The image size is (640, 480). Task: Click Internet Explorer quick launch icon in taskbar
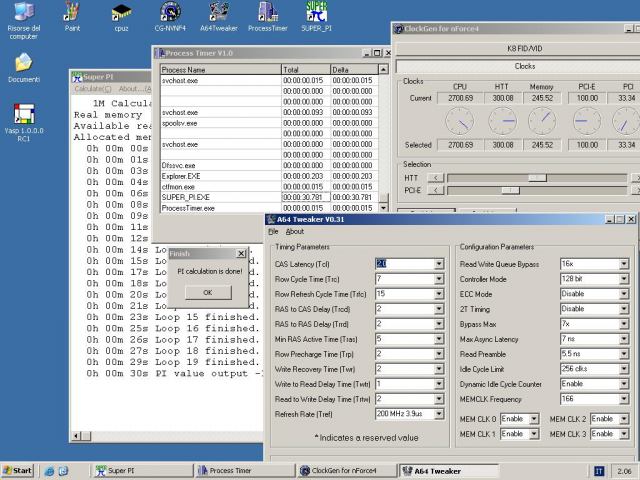coord(49,471)
